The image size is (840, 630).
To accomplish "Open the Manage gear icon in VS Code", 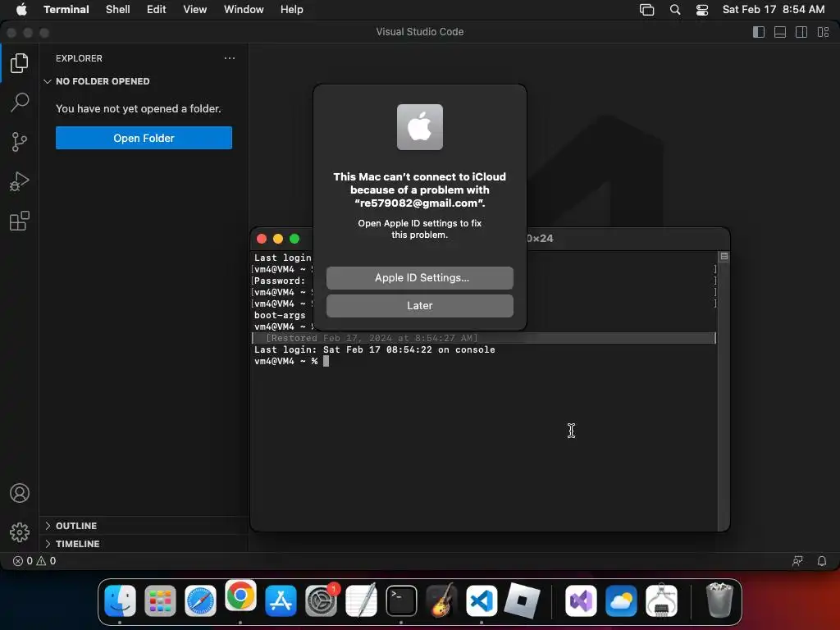I will tap(20, 532).
